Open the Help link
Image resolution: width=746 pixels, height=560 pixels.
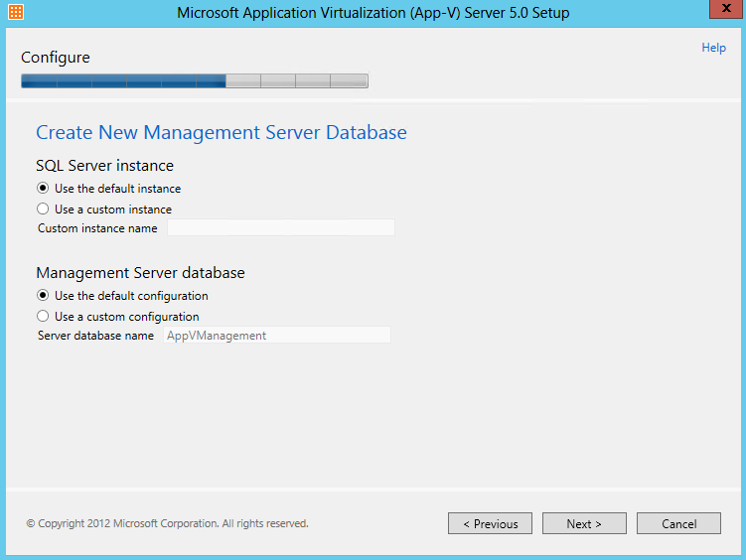[713, 48]
